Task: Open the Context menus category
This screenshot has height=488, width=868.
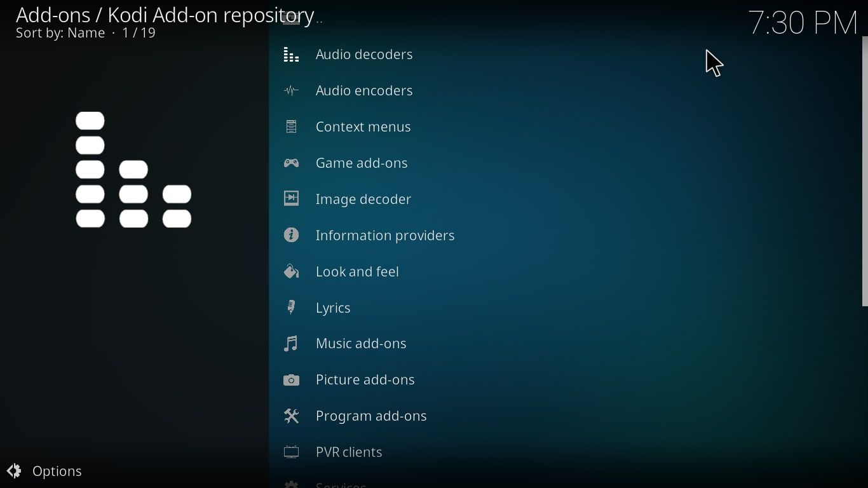Action: [x=565, y=127]
